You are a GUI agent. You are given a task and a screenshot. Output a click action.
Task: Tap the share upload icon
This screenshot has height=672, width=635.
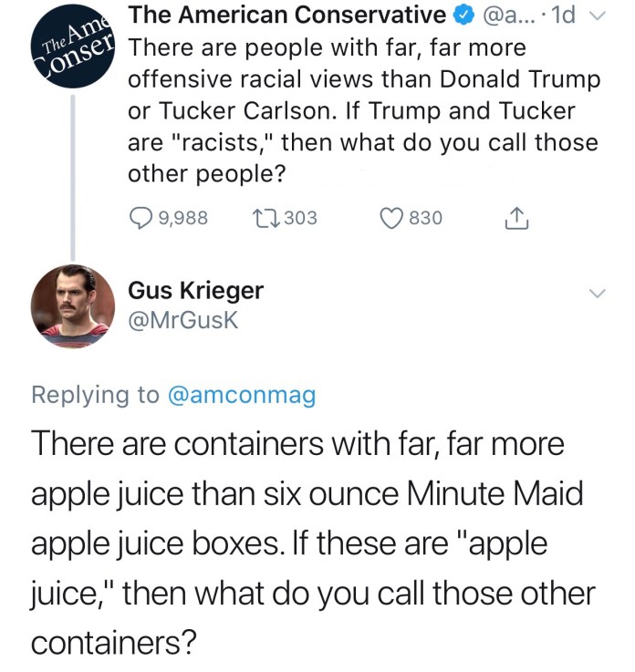tap(515, 217)
